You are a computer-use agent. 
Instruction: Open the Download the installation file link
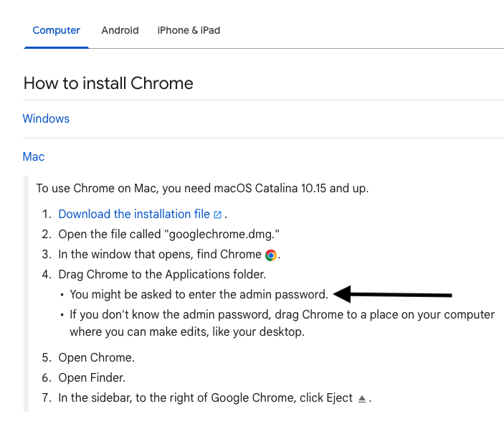134,214
